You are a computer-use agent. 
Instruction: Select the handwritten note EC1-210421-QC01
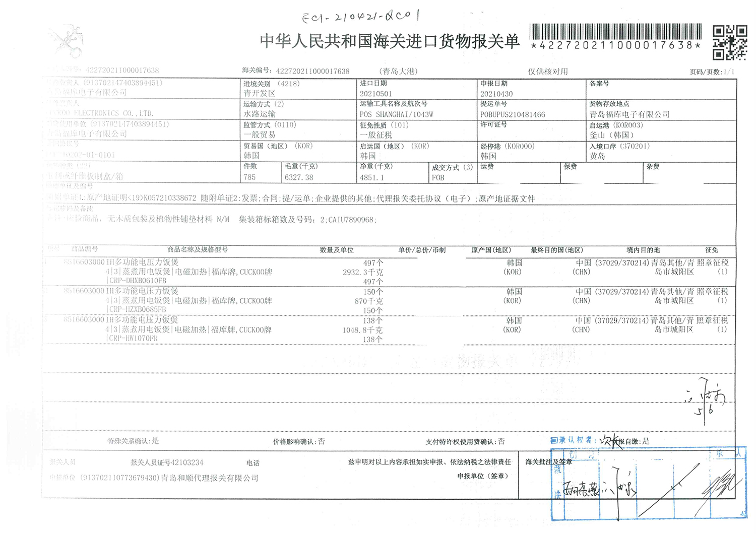click(361, 17)
